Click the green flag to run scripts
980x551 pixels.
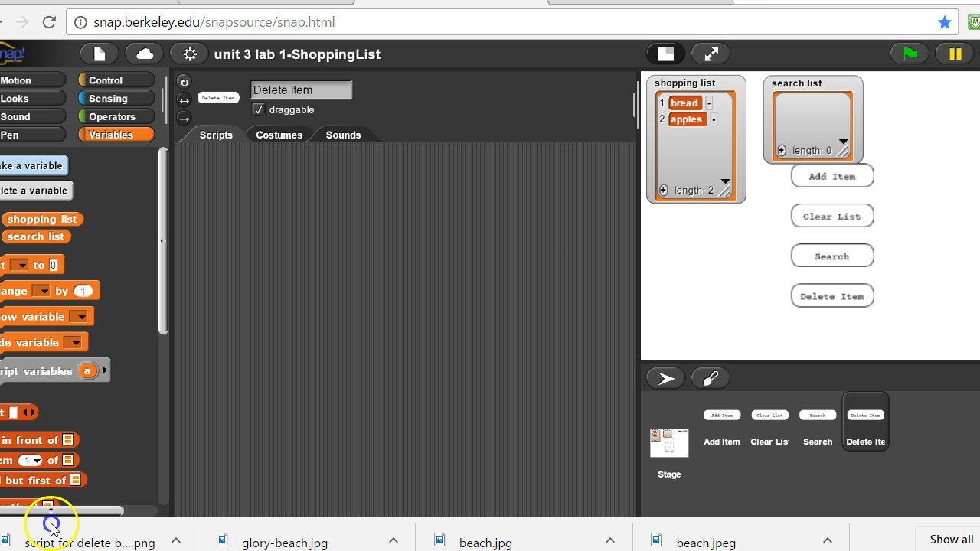910,54
